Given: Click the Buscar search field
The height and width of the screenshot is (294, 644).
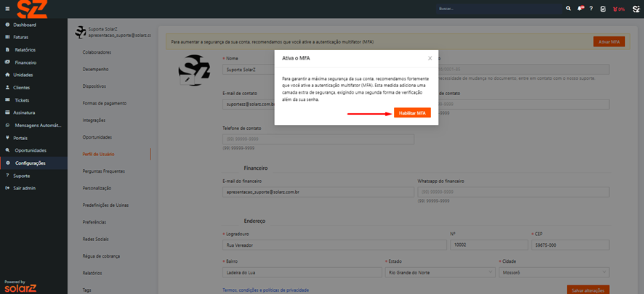Looking at the screenshot, I should pyautogui.click(x=498, y=9).
